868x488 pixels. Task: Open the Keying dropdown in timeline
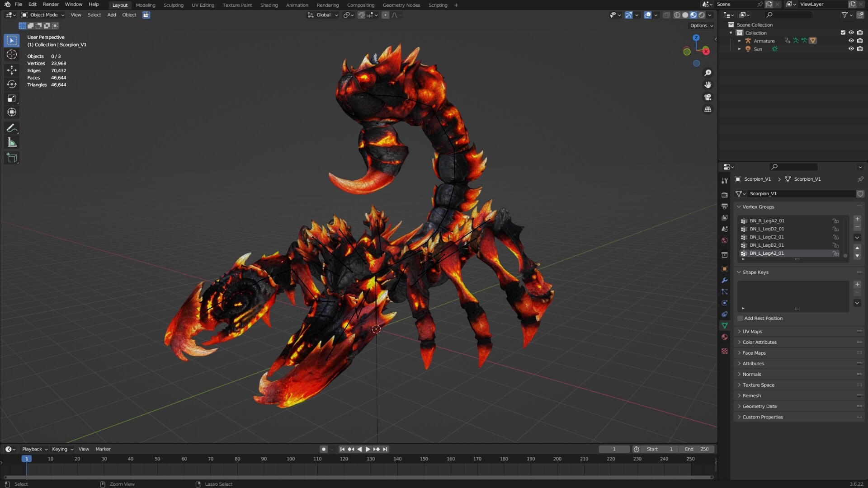[62, 449]
